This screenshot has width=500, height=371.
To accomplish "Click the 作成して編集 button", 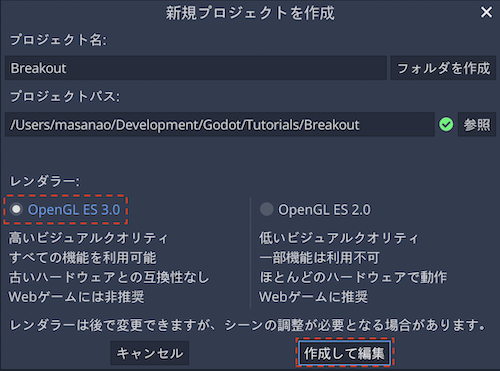I will coord(344,353).
